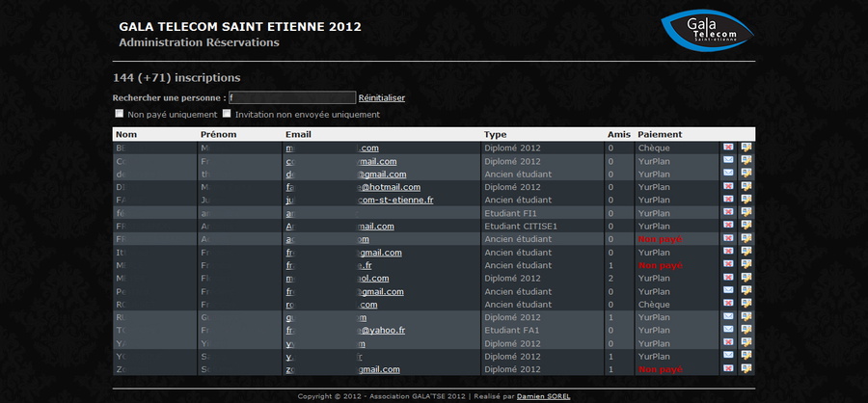Image resolution: width=868 pixels, height=403 pixels.
Task: Click mail icon in com-st-etienne.fr row
Action: pyautogui.click(x=728, y=200)
